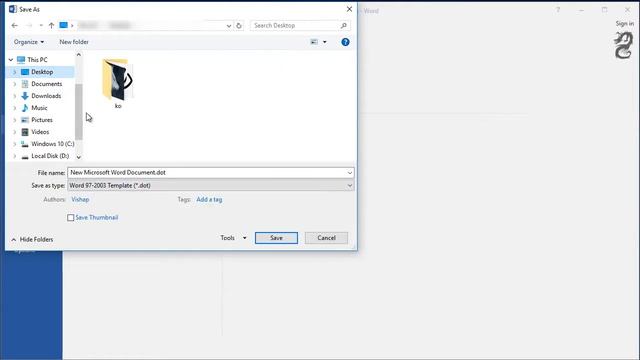Click the author name Vishap
The width and height of the screenshot is (640, 360).
[x=80, y=200]
